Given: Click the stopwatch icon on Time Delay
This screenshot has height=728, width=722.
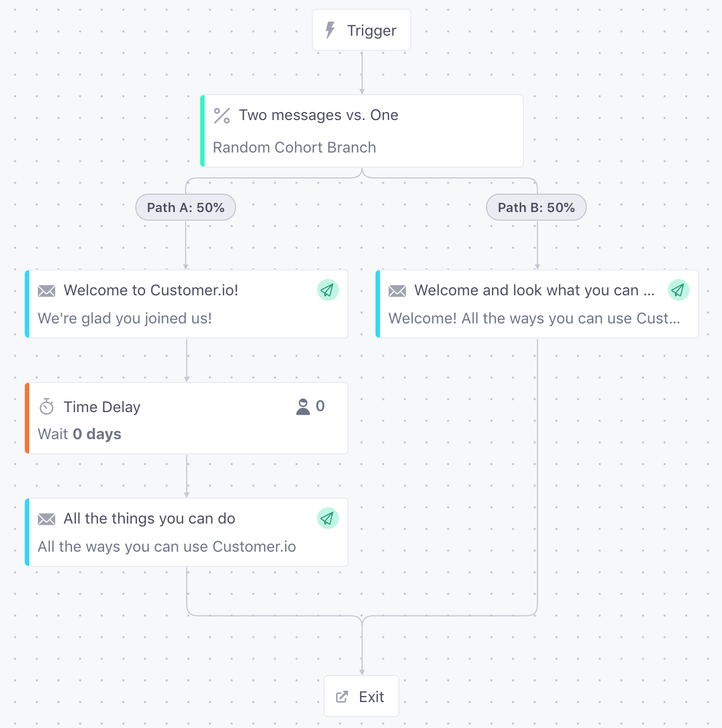Looking at the screenshot, I should (47, 407).
